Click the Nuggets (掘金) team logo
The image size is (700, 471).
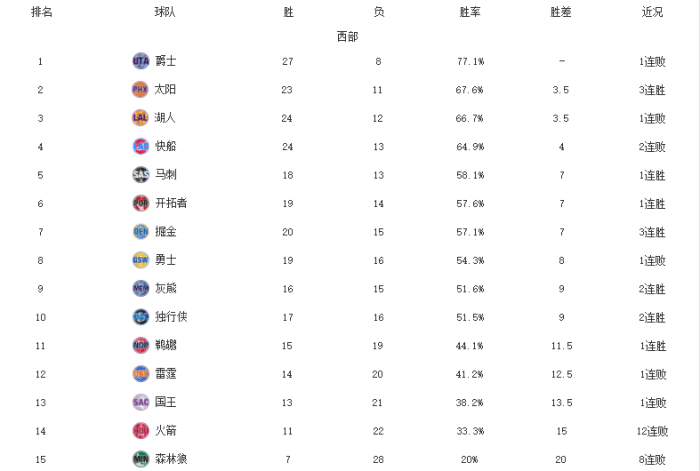point(140,232)
